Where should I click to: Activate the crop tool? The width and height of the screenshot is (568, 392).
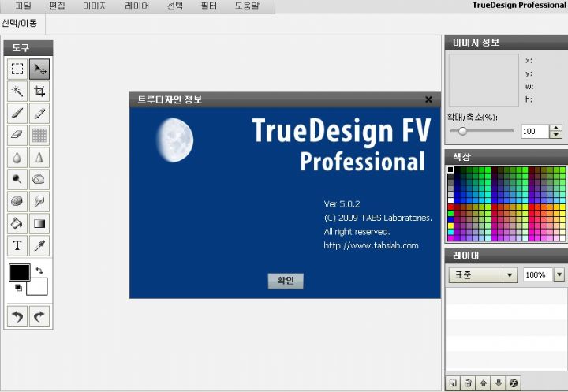pyautogui.click(x=39, y=91)
